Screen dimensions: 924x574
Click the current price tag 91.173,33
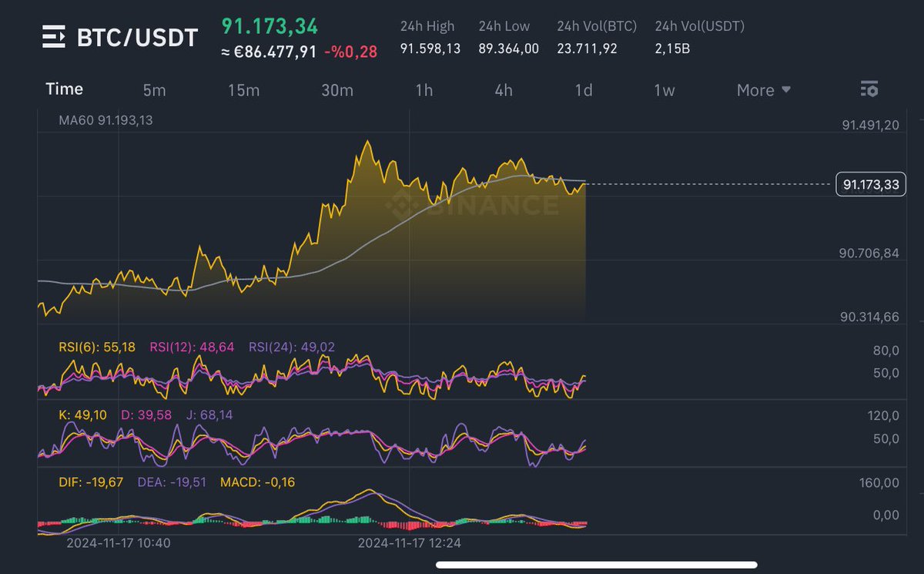(x=871, y=184)
